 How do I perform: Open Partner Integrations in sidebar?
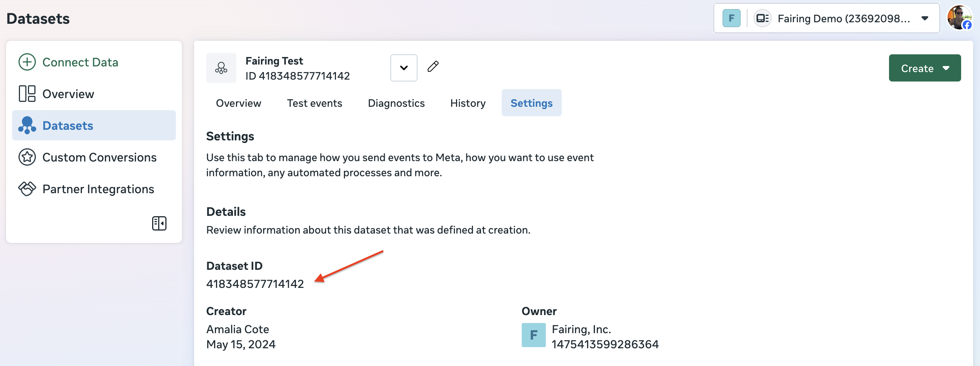[94, 189]
